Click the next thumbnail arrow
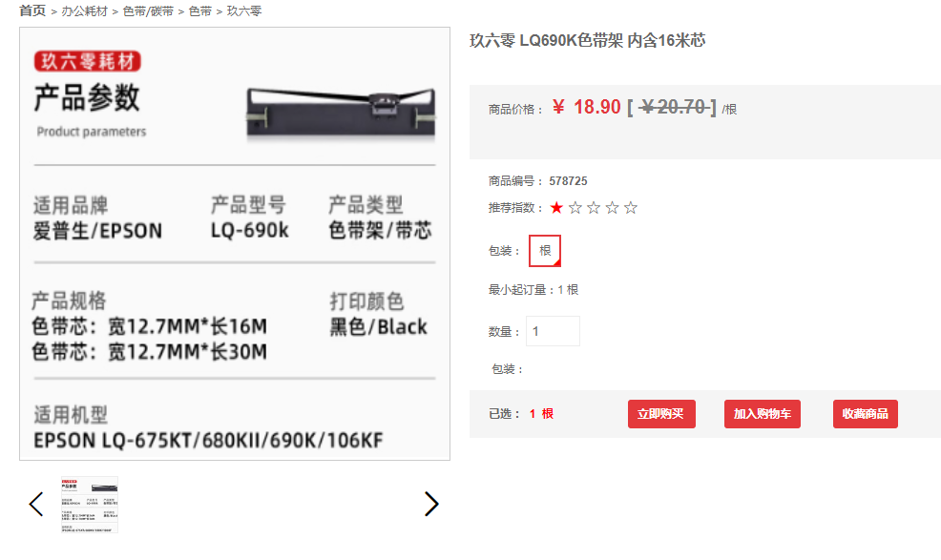 431,504
